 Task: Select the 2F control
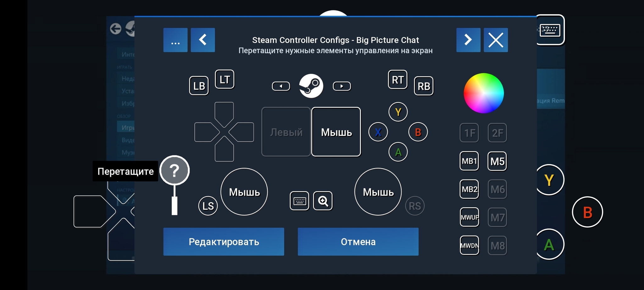coord(497,133)
